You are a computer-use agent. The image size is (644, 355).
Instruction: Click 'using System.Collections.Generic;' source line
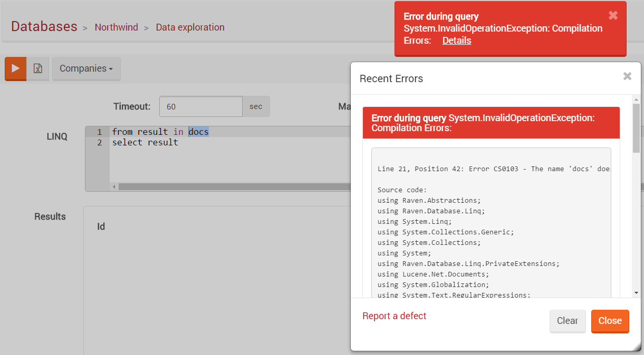(x=446, y=232)
